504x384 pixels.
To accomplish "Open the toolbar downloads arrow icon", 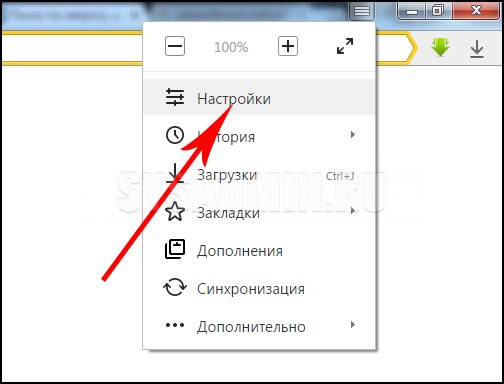I will [x=477, y=49].
